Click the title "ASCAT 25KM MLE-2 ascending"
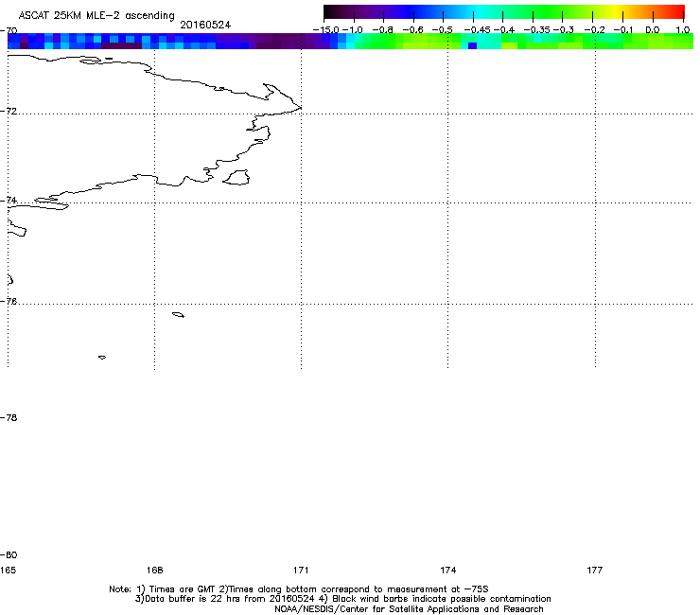Image resolution: width=700 pixels, height=615 pixels. (96, 15)
